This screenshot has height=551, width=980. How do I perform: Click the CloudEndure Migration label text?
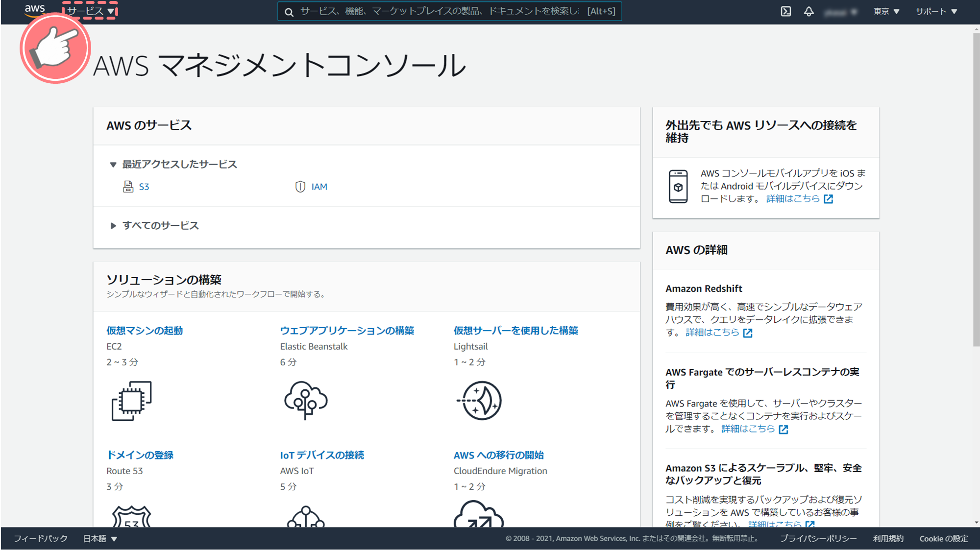point(500,471)
